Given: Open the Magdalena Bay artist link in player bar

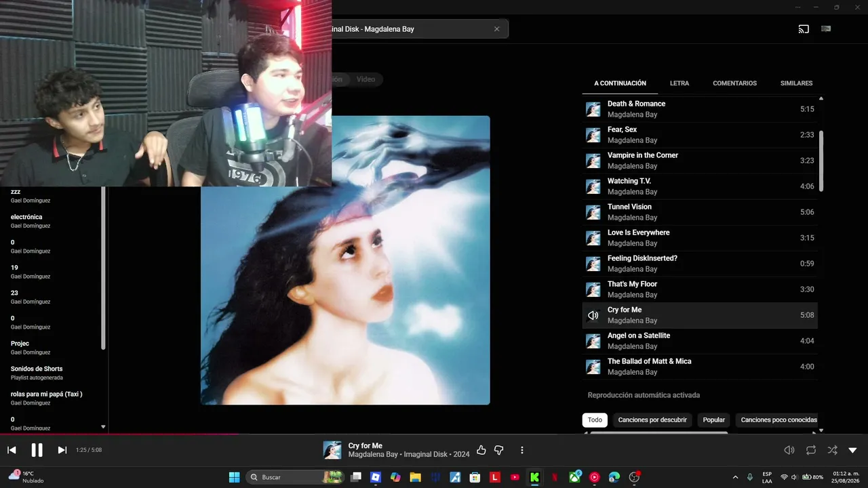Looking at the screenshot, I should pyautogui.click(x=373, y=454).
